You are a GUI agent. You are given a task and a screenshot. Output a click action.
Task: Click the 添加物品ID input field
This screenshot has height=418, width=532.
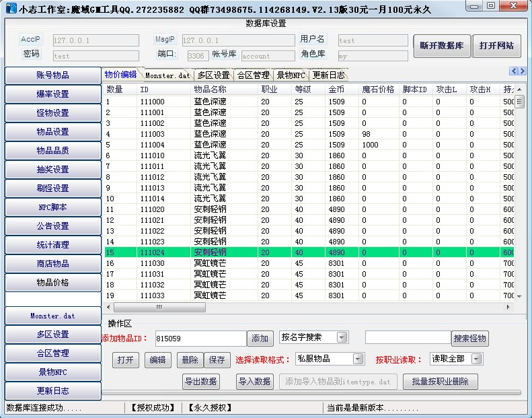200,339
